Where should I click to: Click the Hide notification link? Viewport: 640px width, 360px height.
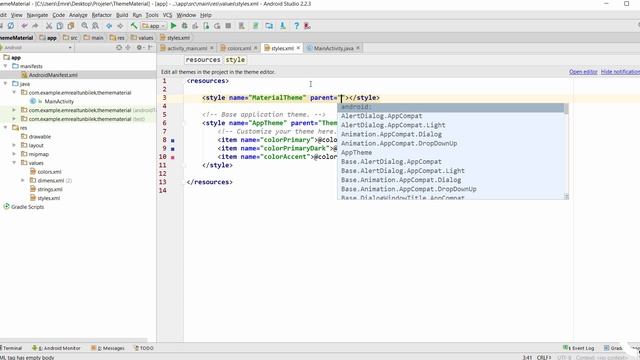(620, 71)
